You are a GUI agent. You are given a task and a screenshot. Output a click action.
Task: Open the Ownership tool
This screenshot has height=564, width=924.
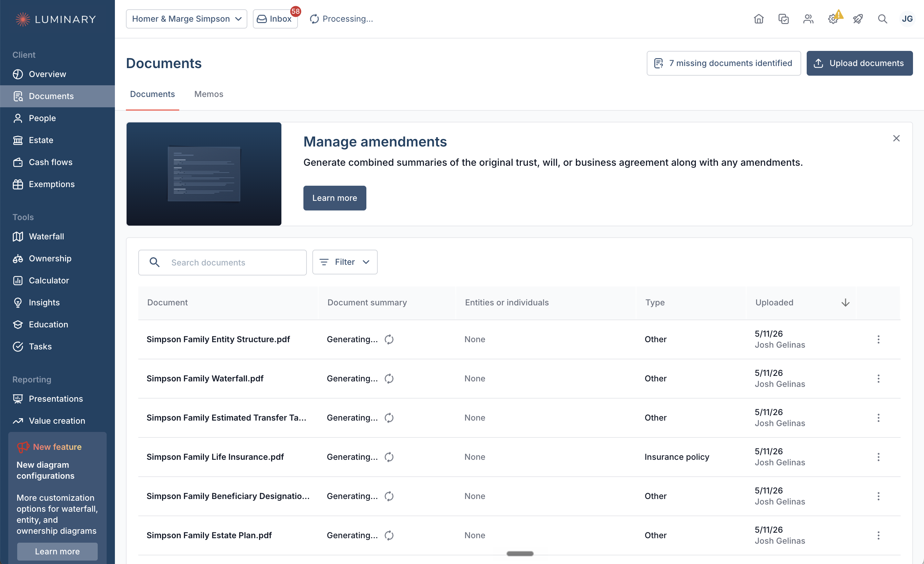point(57,258)
